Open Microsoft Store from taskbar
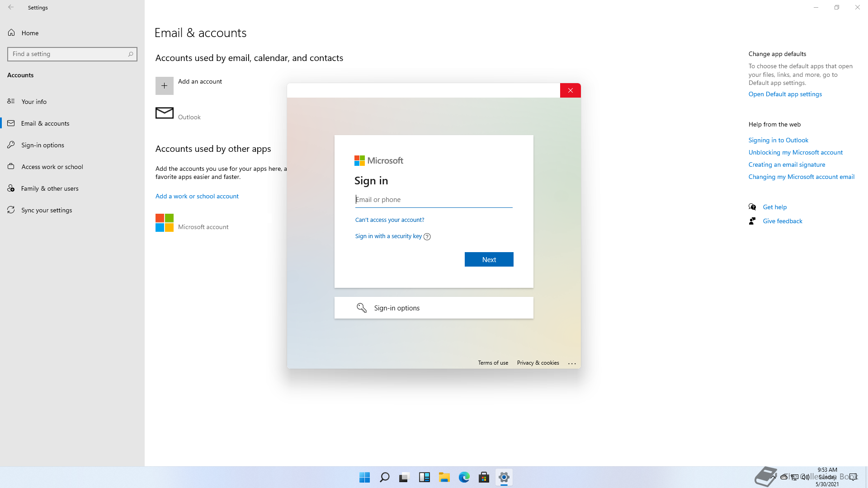Screen dimensions: 868x488 (x=484, y=477)
